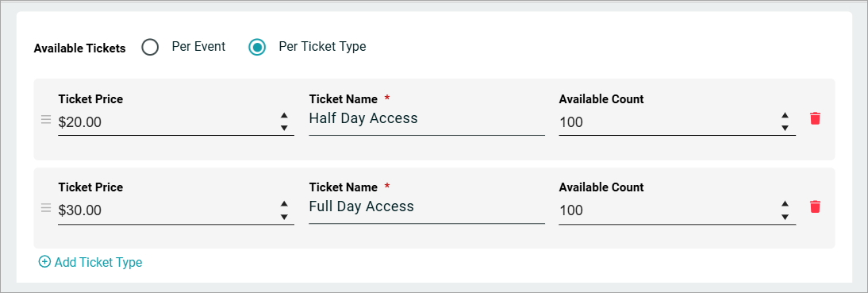Delete the Full Day Access ticket row
The height and width of the screenshot is (293, 868).
[815, 207]
